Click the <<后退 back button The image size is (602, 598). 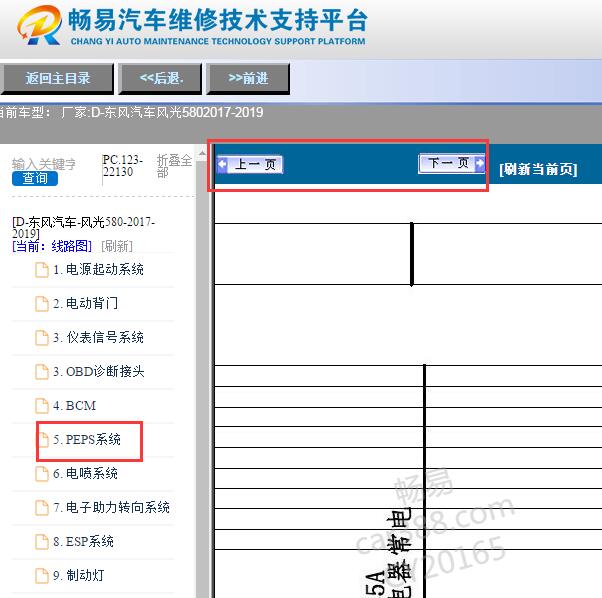tap(160, 79)
